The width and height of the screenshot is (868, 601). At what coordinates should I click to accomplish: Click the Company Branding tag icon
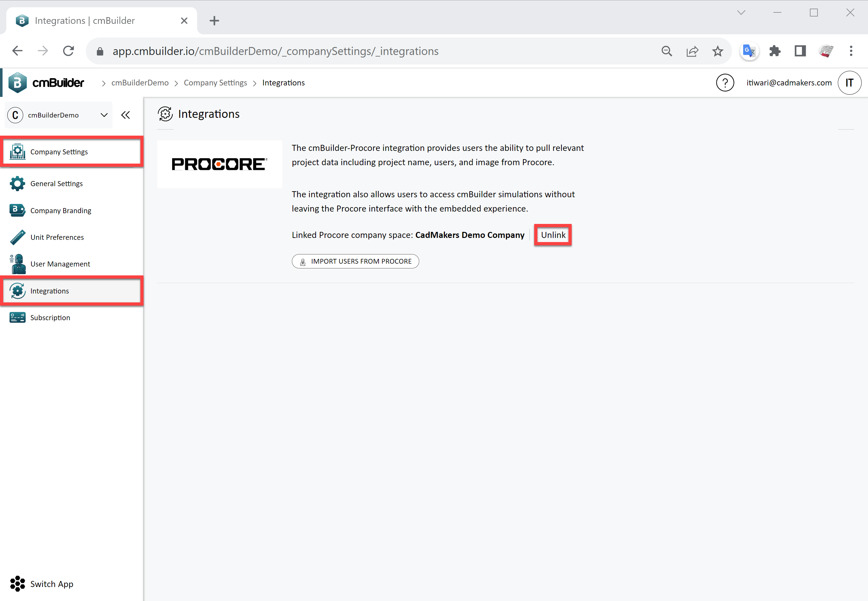tap(18, 210)
